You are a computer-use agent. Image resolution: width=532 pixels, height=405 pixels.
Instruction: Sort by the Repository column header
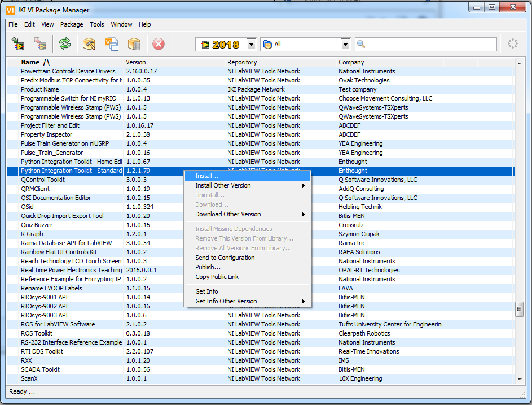coord(280,62)
